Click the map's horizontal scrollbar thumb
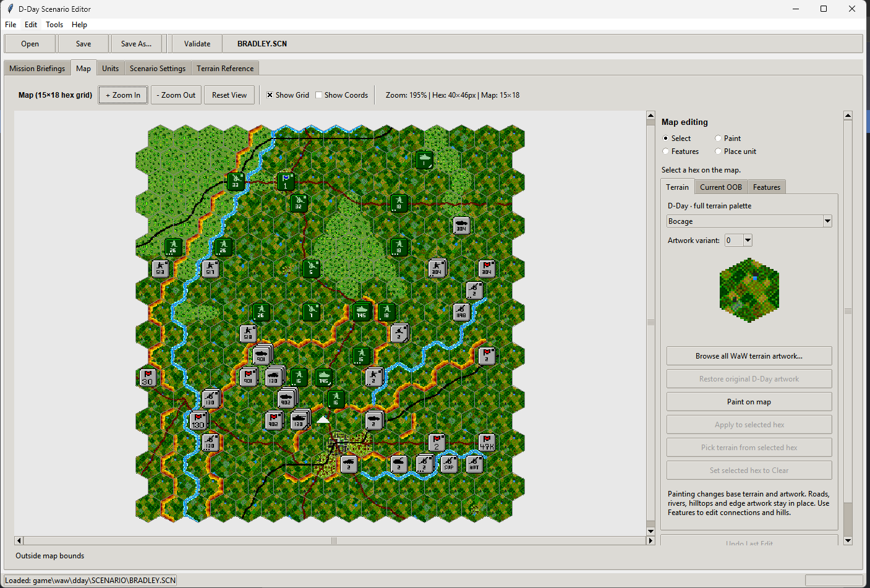The width and height of the screenshot is (870, 588). (334, 540)
